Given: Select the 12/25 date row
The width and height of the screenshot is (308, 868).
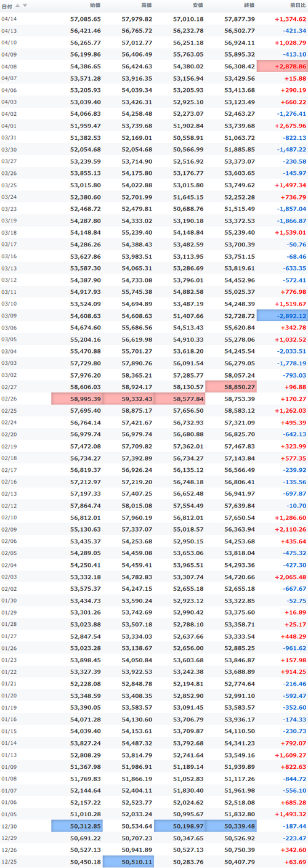Looking at the screenshot, I should tap(154, 862).
